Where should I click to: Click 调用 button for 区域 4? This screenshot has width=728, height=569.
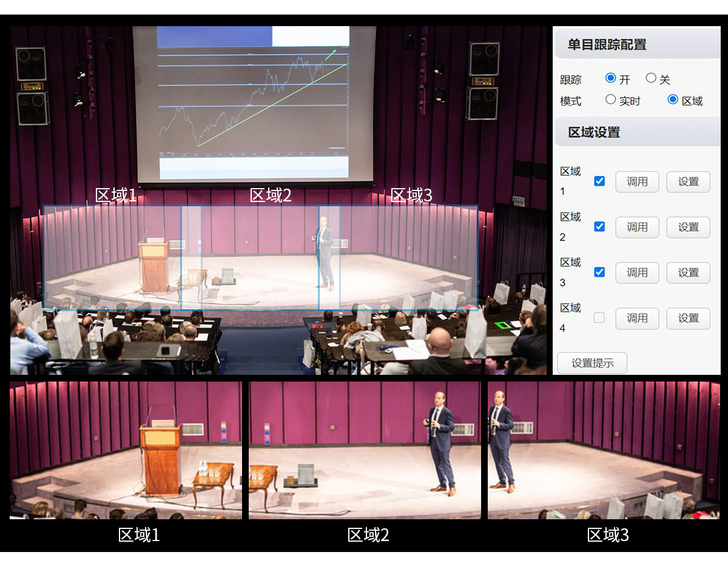pos(637,318)
